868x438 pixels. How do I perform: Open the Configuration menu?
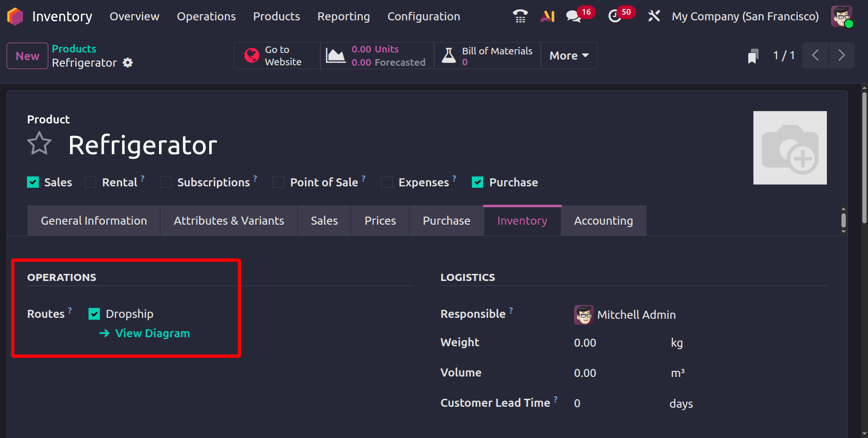(x=423, y=16)
